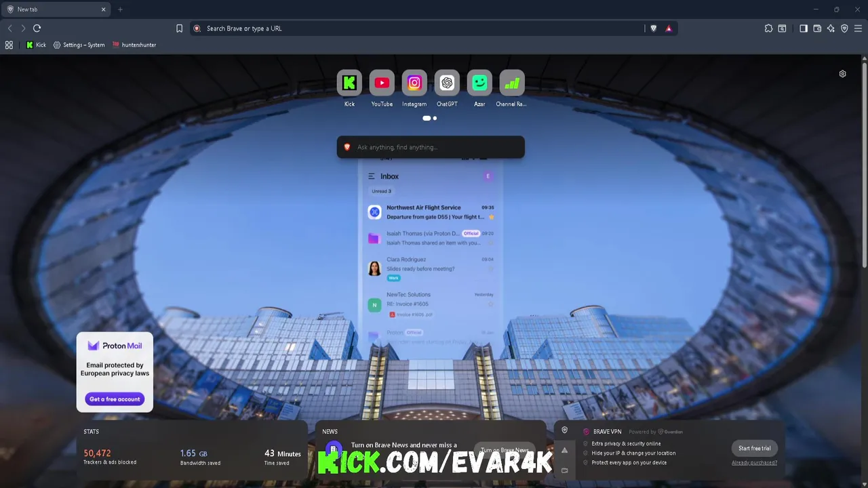Click the Inbox hamburger icon in ad
Screen dimensions: 868x488
point(371,176)
